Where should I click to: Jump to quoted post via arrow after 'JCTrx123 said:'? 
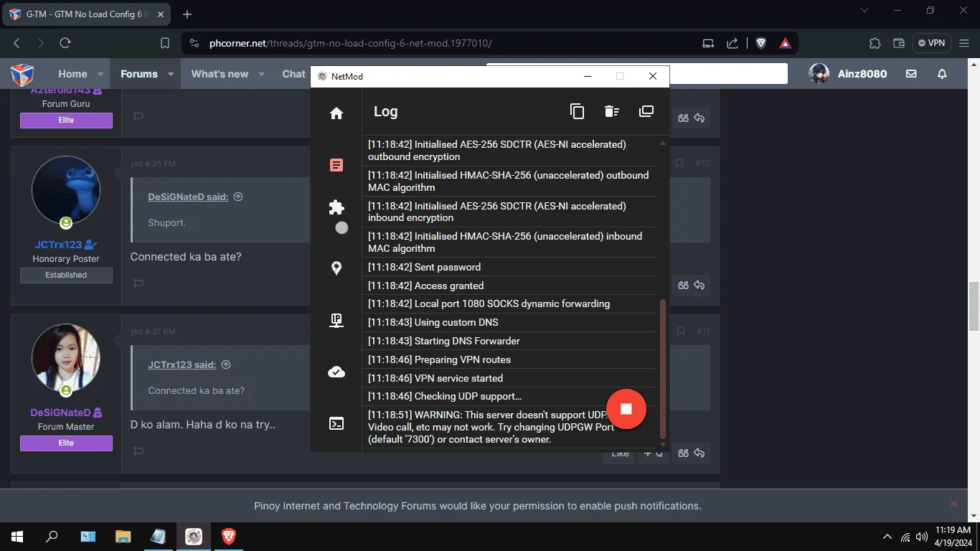tap(226, 364)
